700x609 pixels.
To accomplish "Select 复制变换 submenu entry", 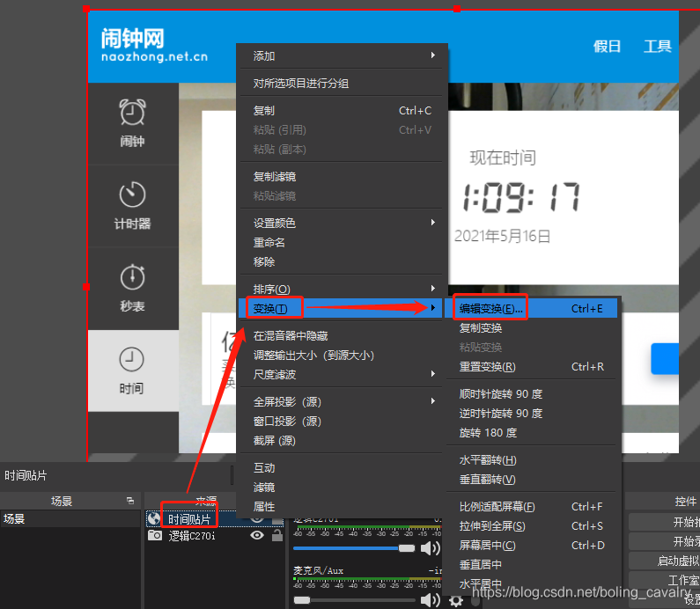I will point(531,328).
